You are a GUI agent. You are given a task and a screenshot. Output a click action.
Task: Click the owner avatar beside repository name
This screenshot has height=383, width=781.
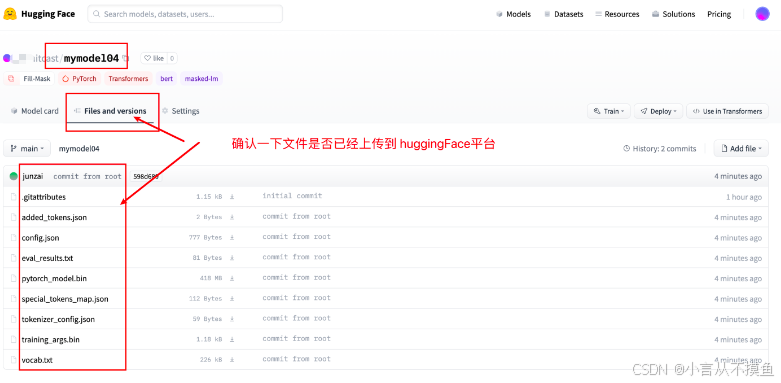tap(6, 58)
